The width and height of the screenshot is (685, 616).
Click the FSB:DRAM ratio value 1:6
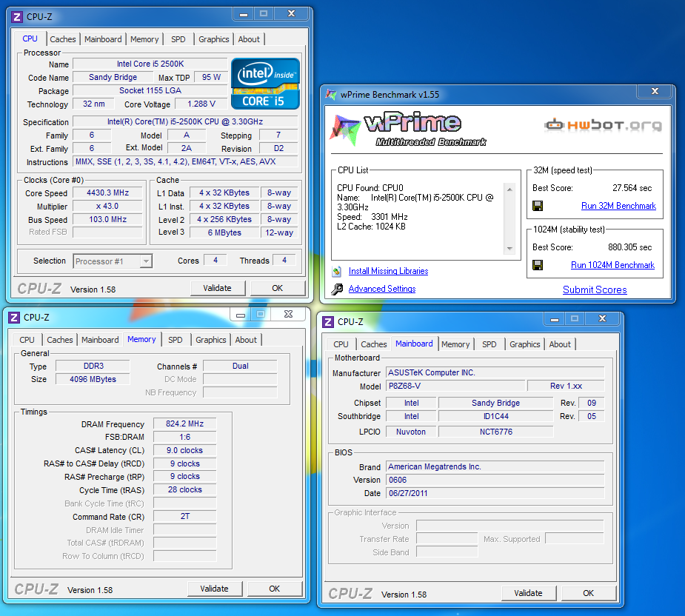185,437
